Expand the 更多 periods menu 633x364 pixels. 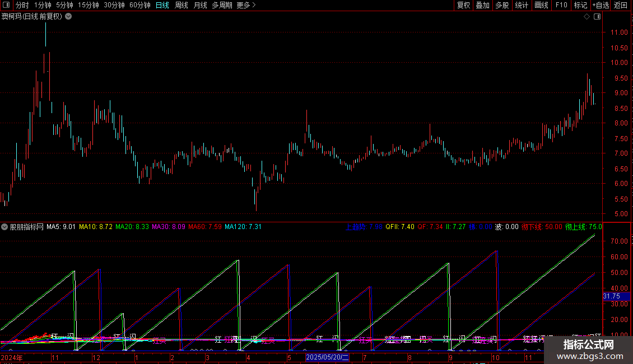click(x=246, y=5)
